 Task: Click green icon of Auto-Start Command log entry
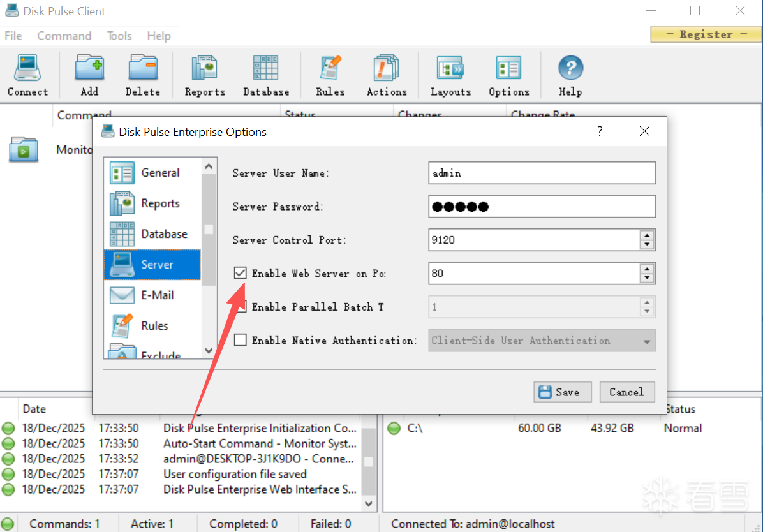pyautogui.click(x=8, y=443)
